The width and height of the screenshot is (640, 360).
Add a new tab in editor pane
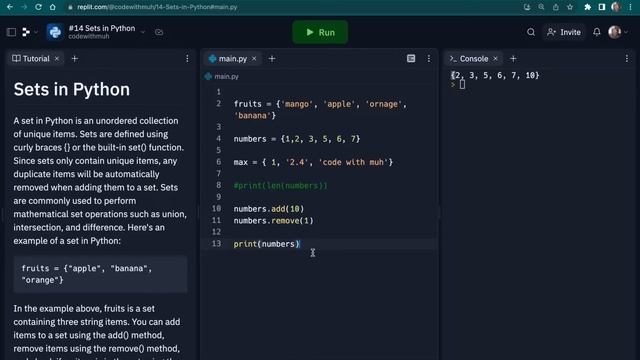point(272,59)
